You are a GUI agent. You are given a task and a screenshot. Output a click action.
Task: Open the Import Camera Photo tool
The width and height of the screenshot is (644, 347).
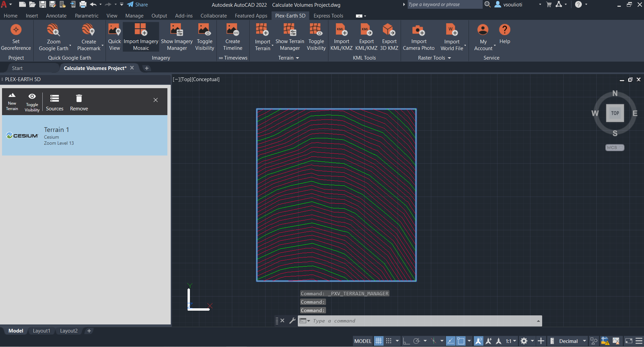pyautogui.click(x=418, y=36)
